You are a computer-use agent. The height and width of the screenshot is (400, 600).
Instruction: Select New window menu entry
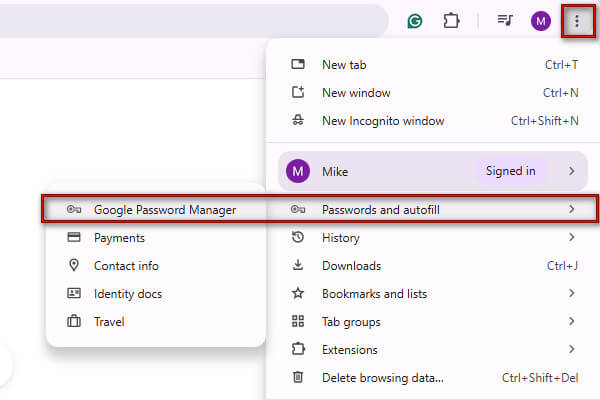point(433,93)
